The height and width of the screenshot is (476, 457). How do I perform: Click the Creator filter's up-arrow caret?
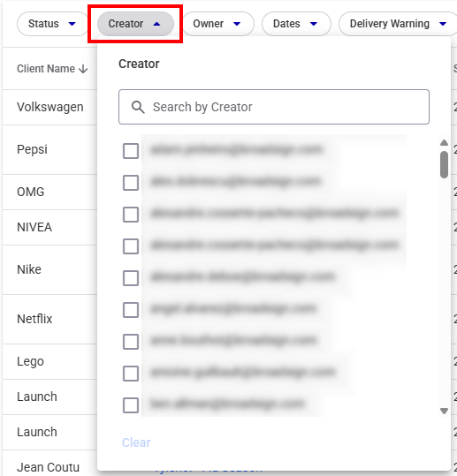click(x=156, y=24)
